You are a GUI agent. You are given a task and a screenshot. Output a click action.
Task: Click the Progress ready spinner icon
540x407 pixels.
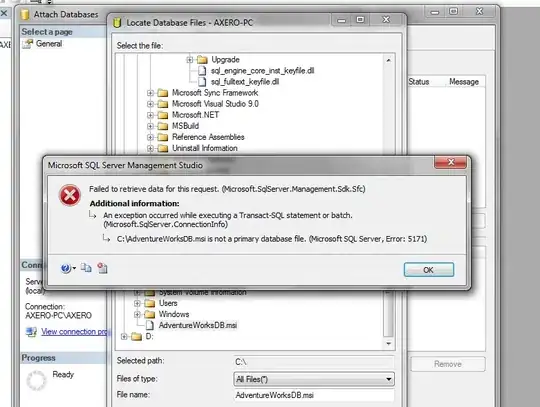pos(36,380)
